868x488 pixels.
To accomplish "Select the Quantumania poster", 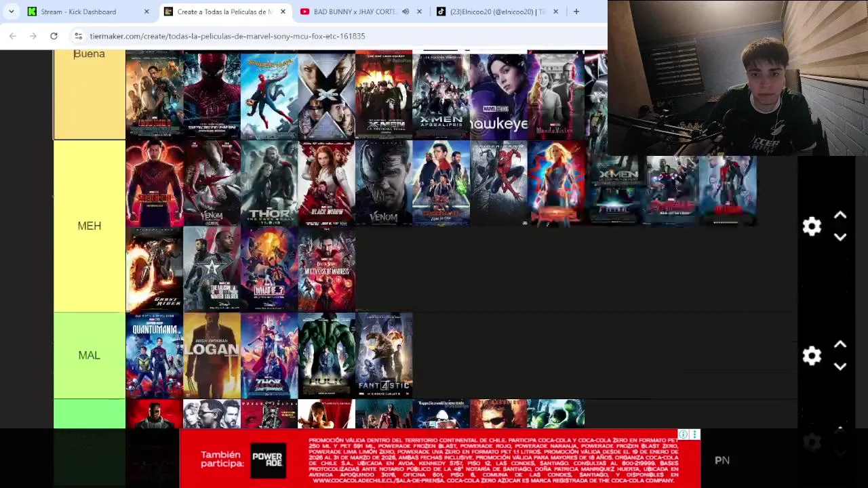I will 154,356.
